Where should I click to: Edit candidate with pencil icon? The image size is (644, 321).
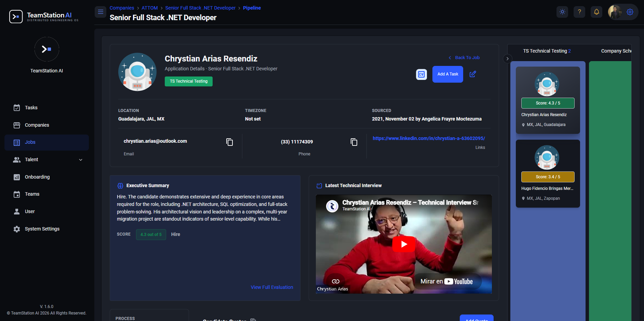click(473, 74)
